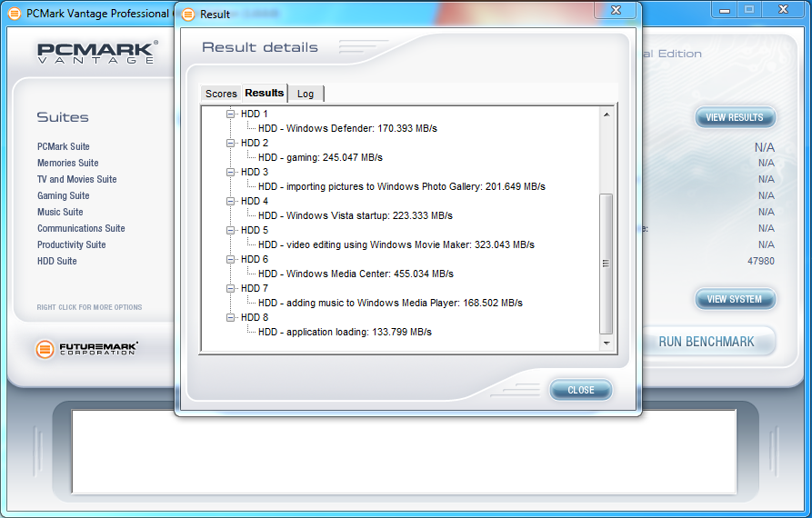812x518 pixels.
Task: Minimize the PCMark Vantage main window
Action: pyautogui.click(x=725, y=10)
